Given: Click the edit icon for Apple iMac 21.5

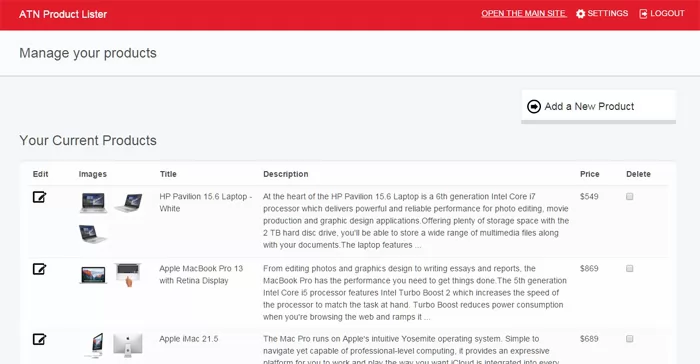Looking at the screenshot, I should (x=39, y=339).
